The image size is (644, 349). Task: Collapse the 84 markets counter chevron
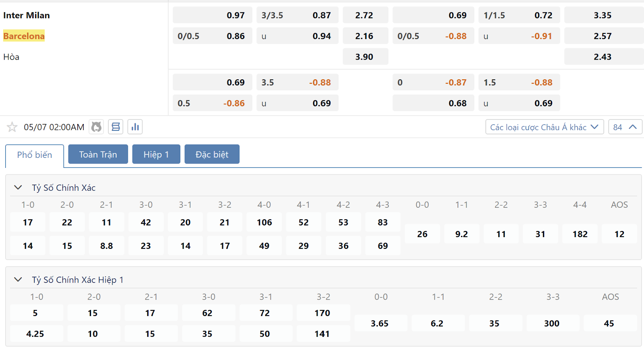click(625, 127)
